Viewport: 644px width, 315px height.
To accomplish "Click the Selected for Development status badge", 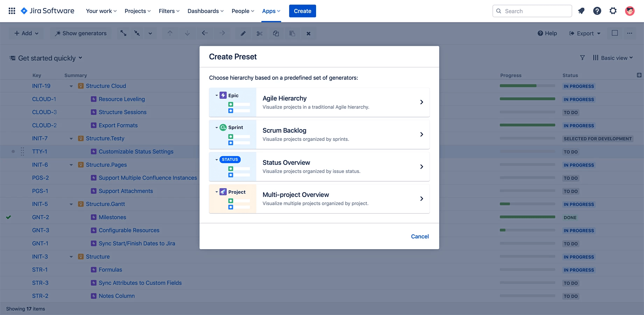I will (x=597, y=139).
